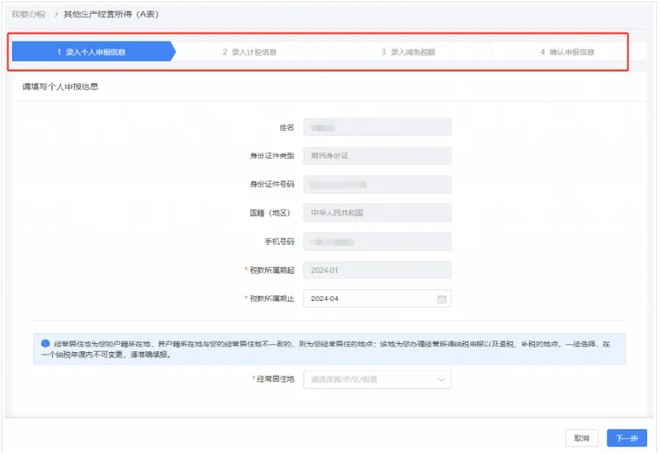Click the 姓名 input field
This screenshot has width=660, height=455.
[x=377, y=127]
